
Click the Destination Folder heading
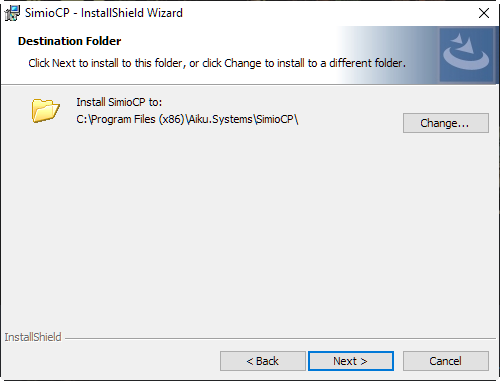69,41
